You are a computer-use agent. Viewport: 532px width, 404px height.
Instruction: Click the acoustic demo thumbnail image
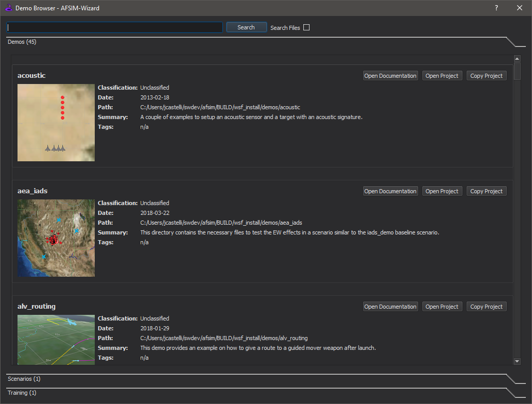(56, 123)
